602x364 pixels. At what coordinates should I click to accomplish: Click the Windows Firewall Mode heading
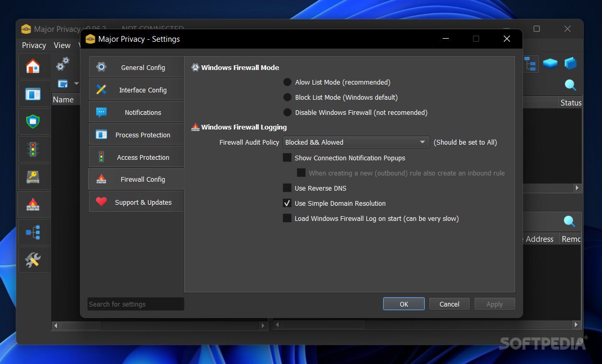pos(240,67)
